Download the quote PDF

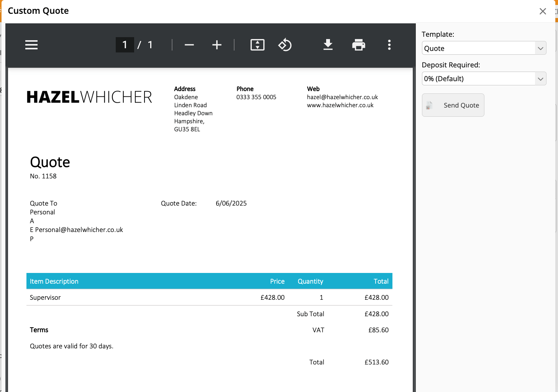click(x=328, y=45)
